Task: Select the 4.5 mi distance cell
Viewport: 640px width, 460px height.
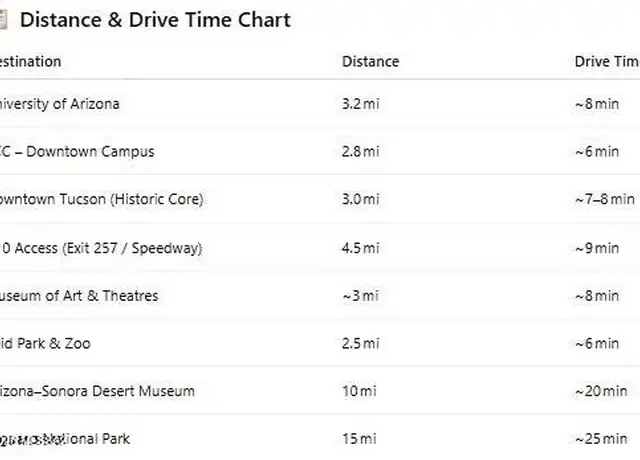Action: [x=360, y=247]
